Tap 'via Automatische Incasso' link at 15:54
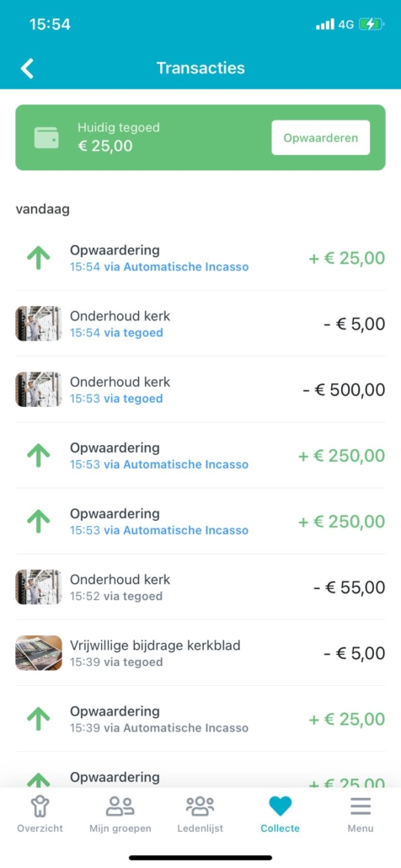 point(176,267)
